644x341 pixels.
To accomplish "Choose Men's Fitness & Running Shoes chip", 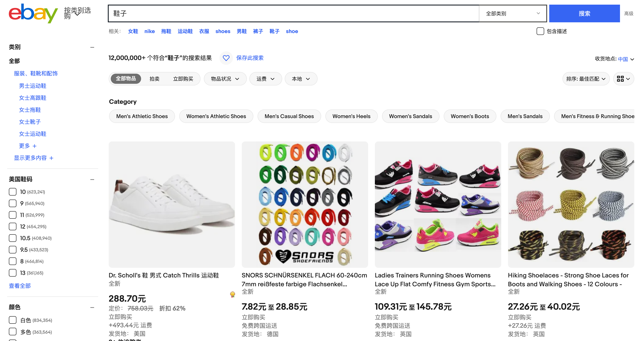I will coord(594,116).
